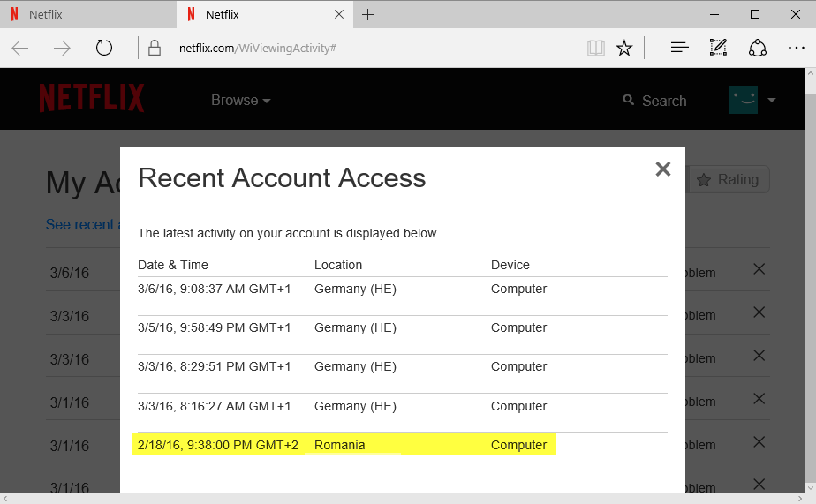Select the 3/5/16, 9:58:49 PM timestamp
The width and height of the screenshot is (816, 504).
pos(214,327)
